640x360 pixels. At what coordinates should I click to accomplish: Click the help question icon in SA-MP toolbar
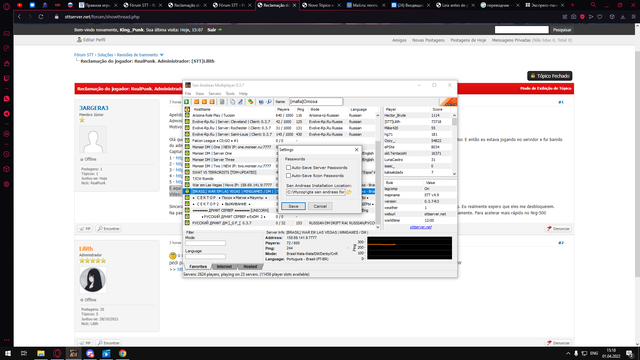tap(269, 102)
